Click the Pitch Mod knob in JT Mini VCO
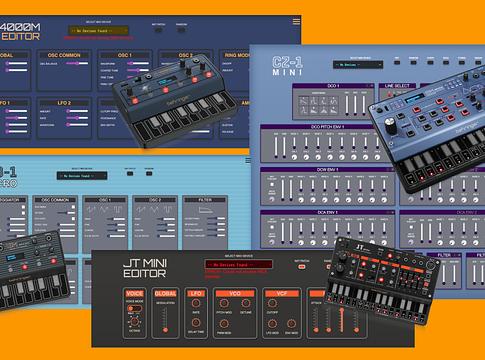Viewport: 485px width, 360px height. pyautogui.click(x=224, y=303)
